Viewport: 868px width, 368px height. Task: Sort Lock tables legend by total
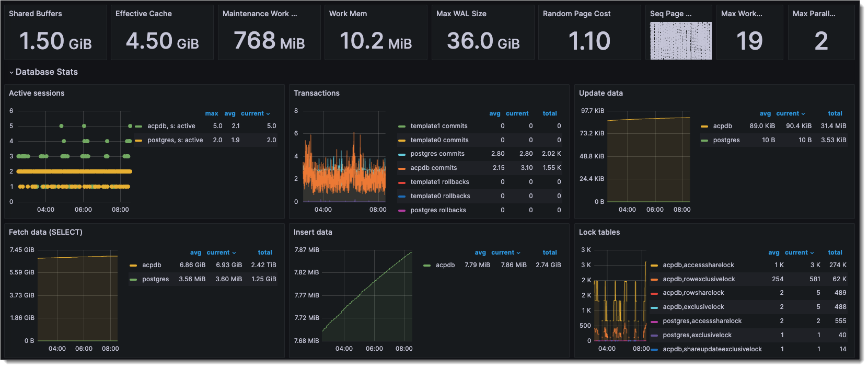tap(835, 252)
